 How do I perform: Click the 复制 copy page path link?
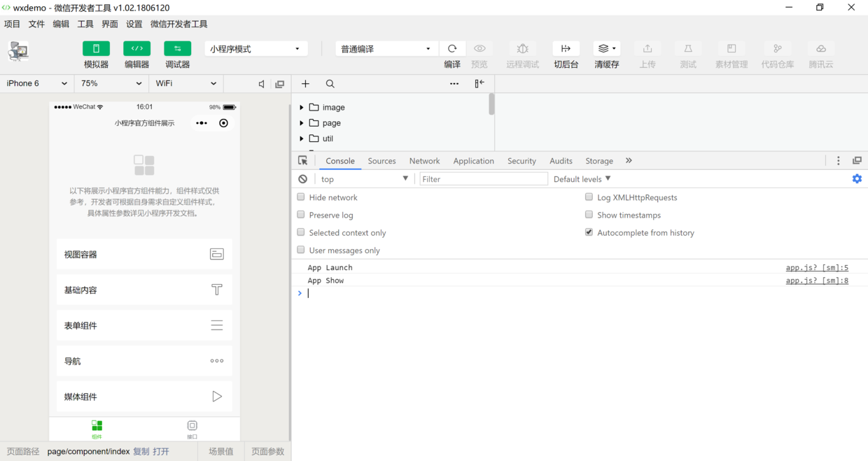(x=141, y=452)
